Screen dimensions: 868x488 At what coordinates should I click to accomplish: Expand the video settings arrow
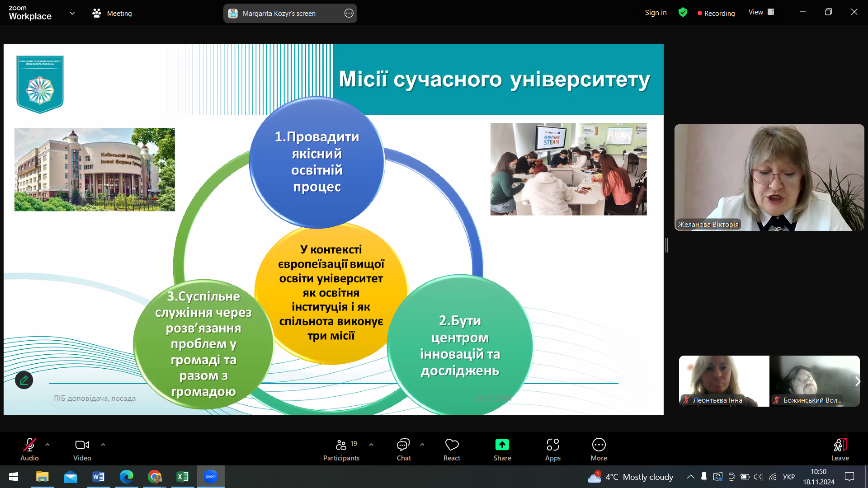click(x=103, y=445)
